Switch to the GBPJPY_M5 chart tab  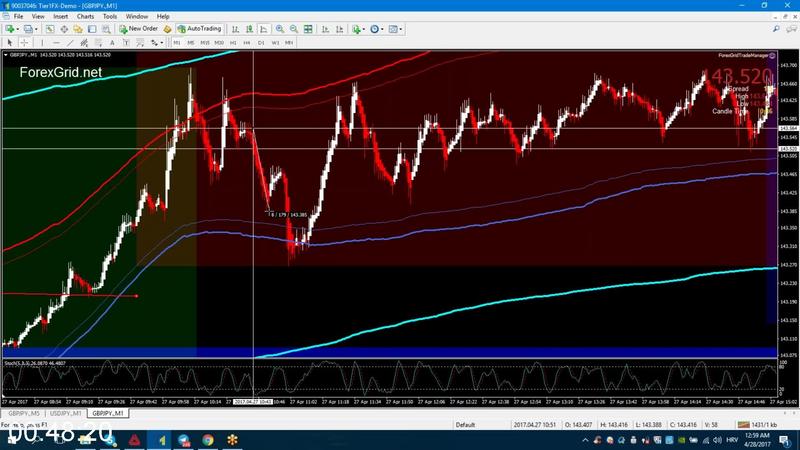[x=24, y=413]
